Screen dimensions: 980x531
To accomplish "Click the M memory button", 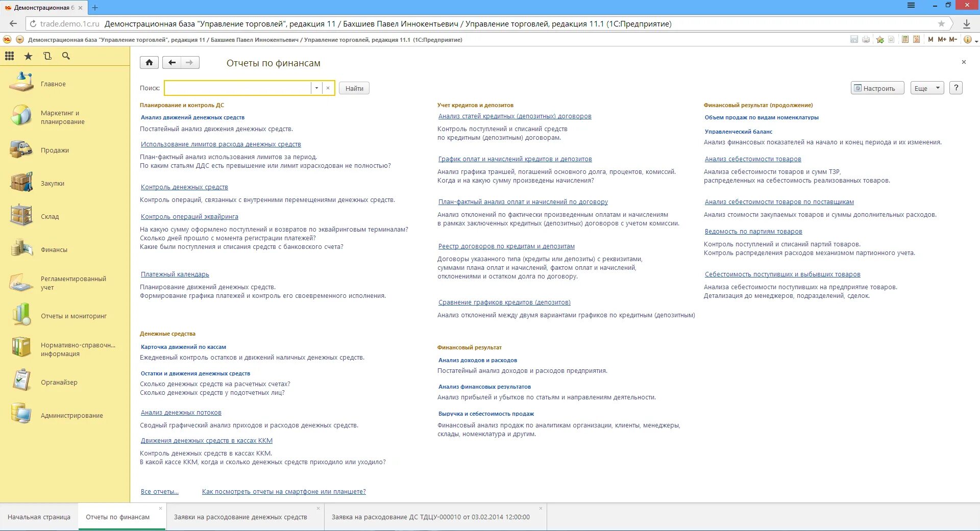I will coord(930,39).
